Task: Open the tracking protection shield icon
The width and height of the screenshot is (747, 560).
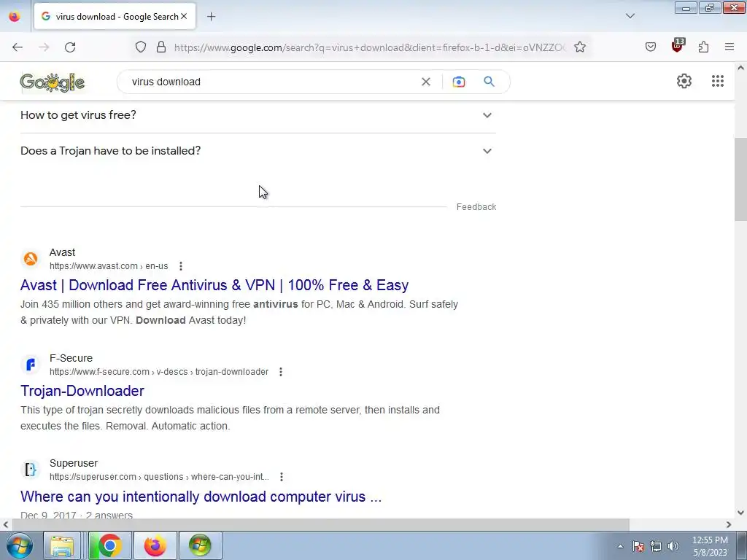Action: point(141,47)
